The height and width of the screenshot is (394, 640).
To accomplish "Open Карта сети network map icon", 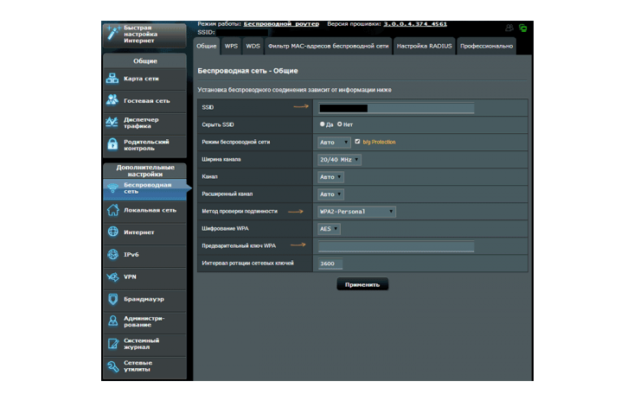I will 112,78.
